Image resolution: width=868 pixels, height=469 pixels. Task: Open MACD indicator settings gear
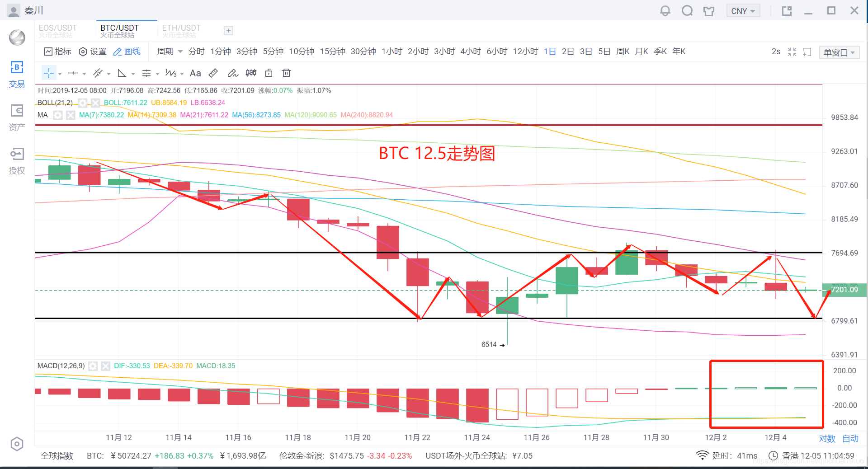pos(93,366)
